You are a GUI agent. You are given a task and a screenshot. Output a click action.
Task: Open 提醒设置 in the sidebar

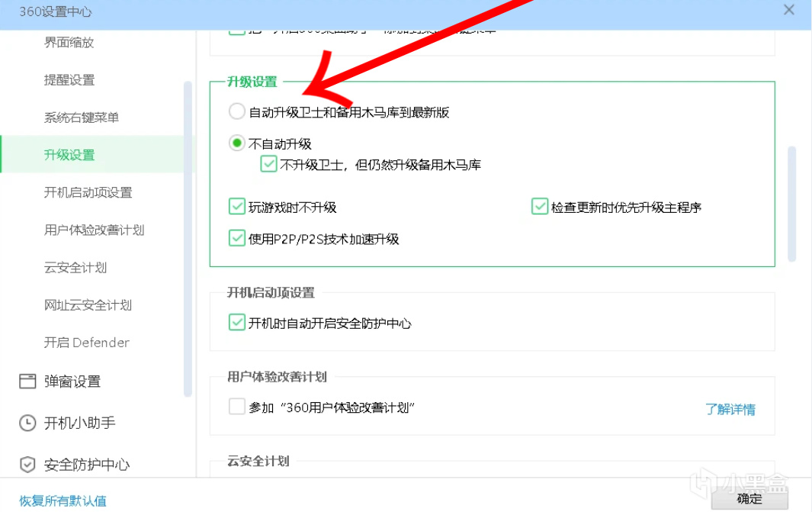[x=69, y=80]
